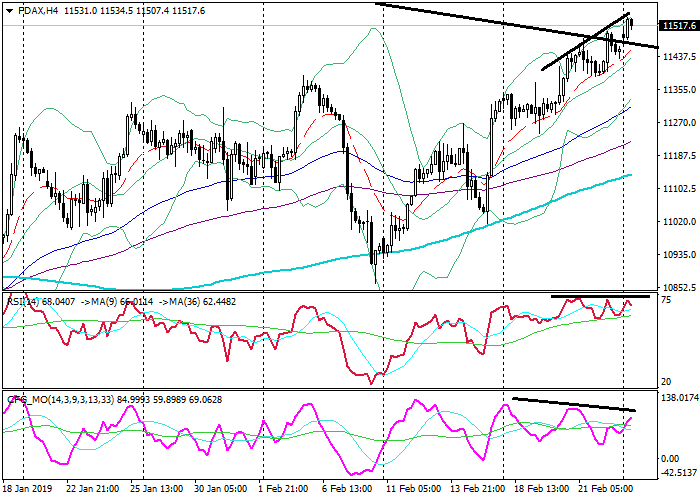Select the horizontal black line in RSI panel
700x500 pixels.
(x=600, y=296)
